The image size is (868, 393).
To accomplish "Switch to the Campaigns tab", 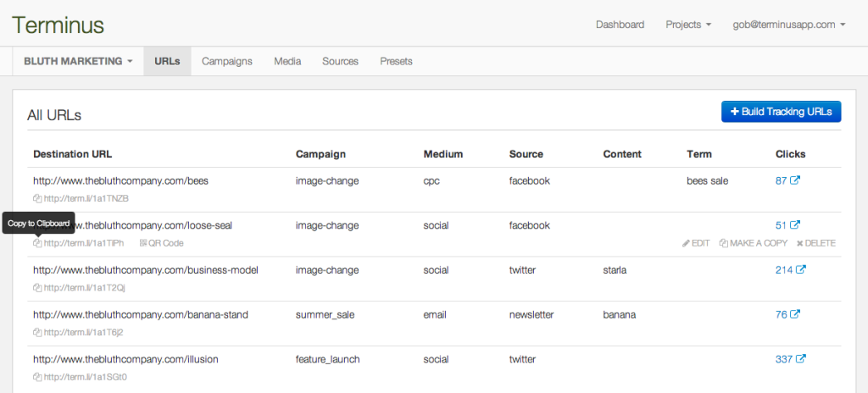I will [226, 61].
